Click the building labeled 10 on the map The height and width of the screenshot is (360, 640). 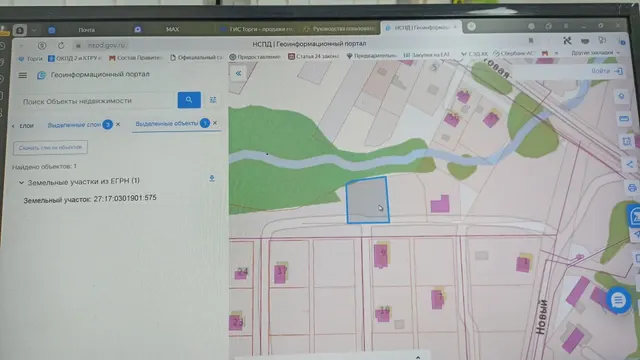(x=383, y=313)
